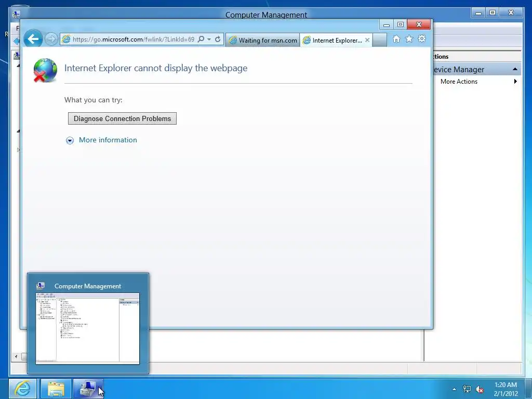Click Diagnose Connection Problems button

[122, 118]
